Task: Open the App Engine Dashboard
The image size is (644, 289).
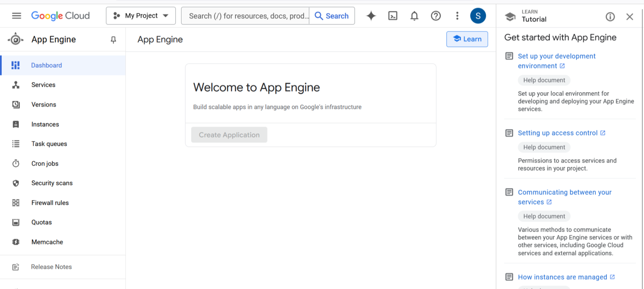Action: [46, 65]
